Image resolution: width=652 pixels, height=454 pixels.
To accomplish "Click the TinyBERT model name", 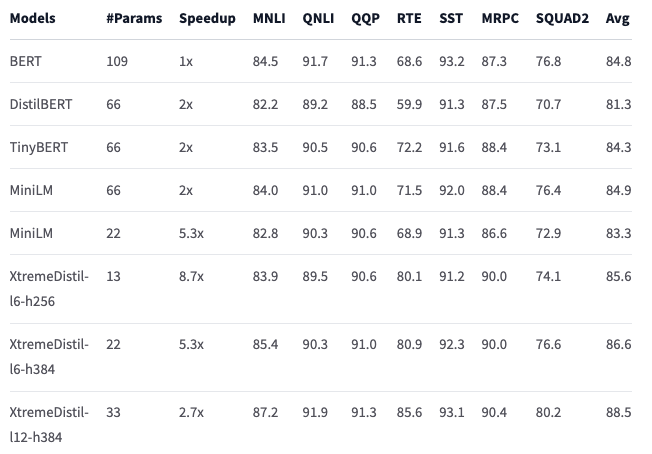I will point(38,148).
